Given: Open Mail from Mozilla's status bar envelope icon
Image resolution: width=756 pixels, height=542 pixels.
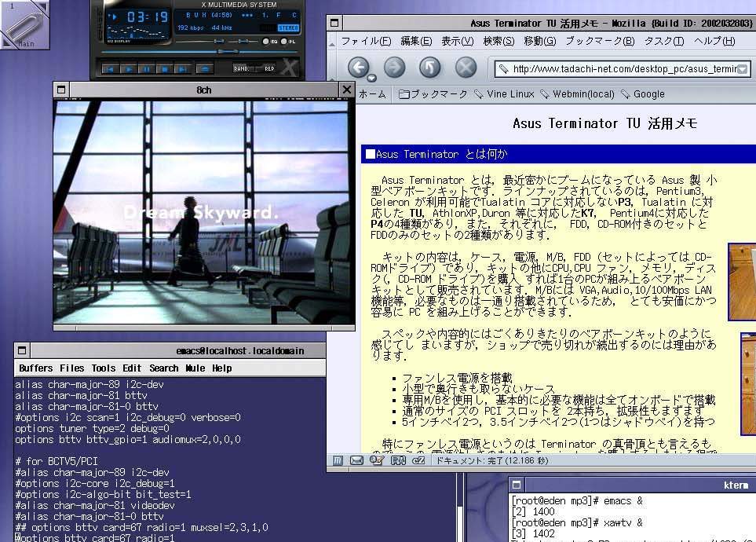Looking at the screenshot, I should click(x=356, y=460).
